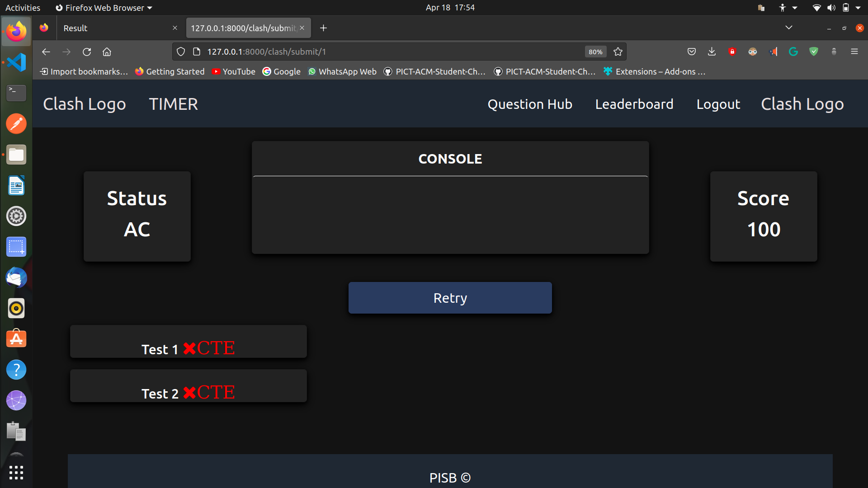Open Firefox downloads panel
The width and height of the screenshot is (868, 488).
pos(712,52)
